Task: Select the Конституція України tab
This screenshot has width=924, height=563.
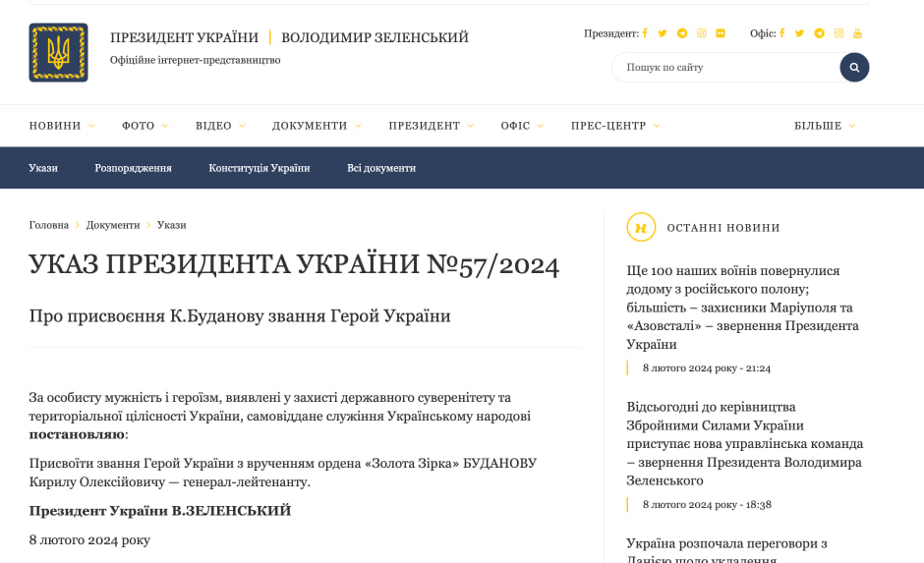Action: coord(260,168)
